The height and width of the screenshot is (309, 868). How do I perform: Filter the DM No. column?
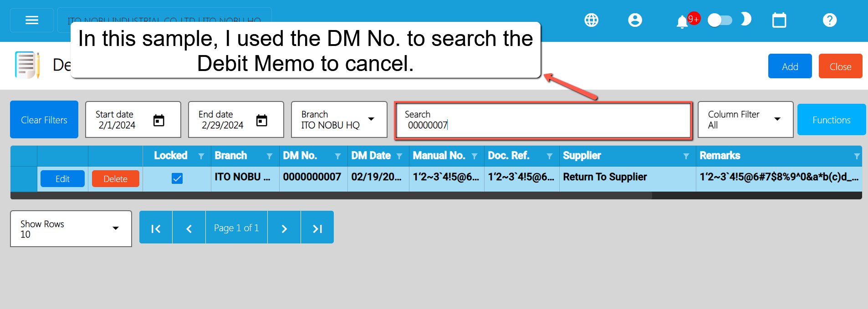[x=338, y=156]
